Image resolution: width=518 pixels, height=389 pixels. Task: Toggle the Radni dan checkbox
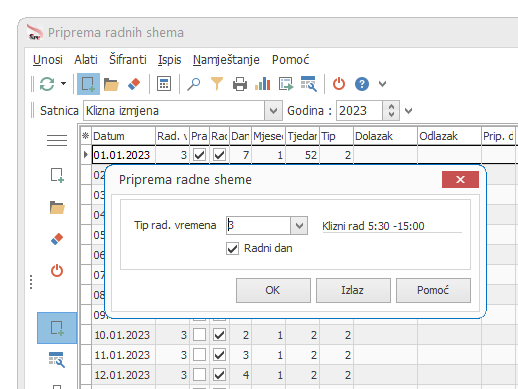tap(232, 249)
